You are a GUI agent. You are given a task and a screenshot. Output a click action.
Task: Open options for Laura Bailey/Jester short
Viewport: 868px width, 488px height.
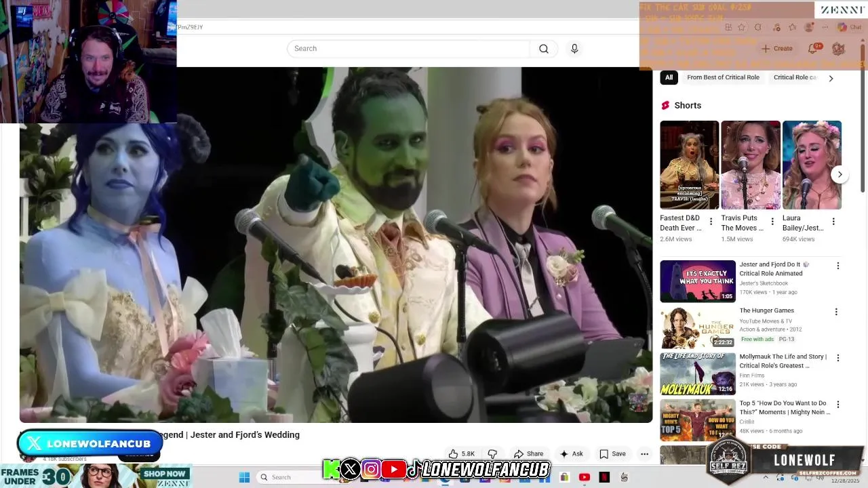click(x=833, y=222)
